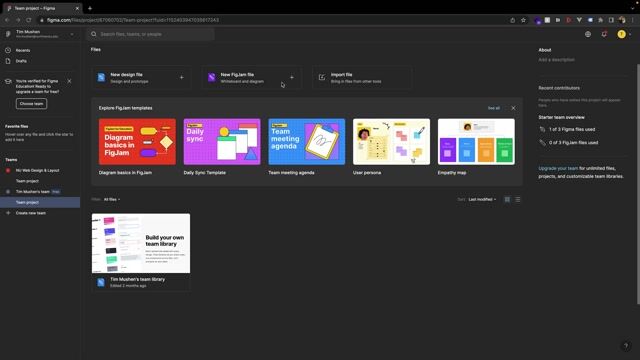640x360 pixels.
Task: Click the 0 of 3 FigJam files used text
Action: [x=573, y=142]
